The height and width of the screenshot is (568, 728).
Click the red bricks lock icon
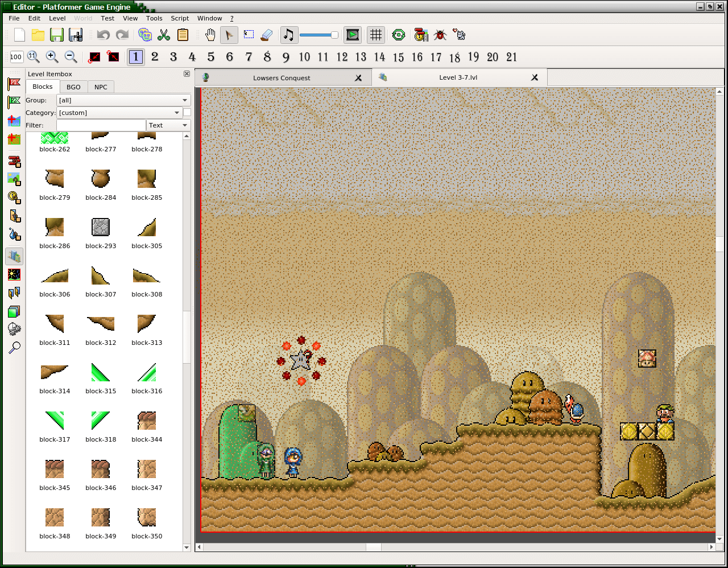tap(14, 162)
